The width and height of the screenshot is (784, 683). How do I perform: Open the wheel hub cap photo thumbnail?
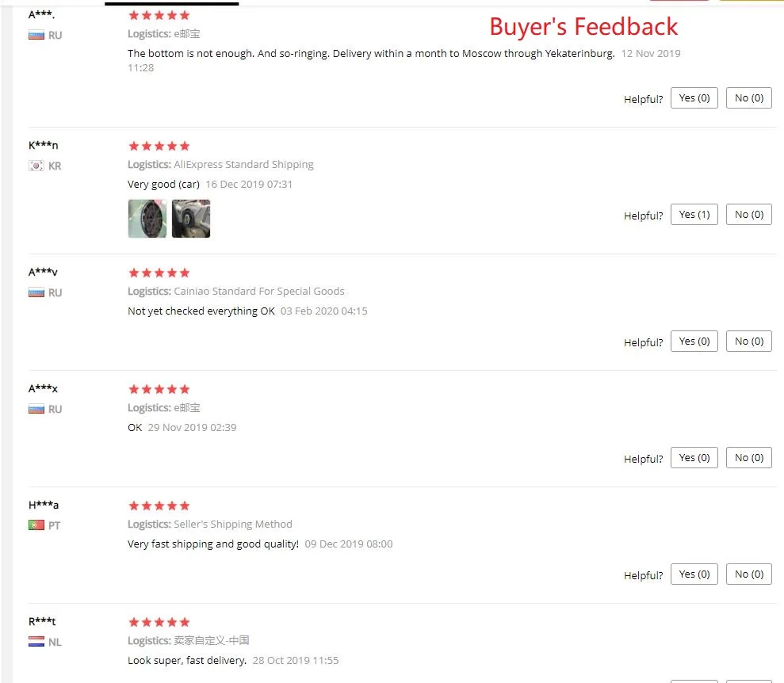coord(147,219)
